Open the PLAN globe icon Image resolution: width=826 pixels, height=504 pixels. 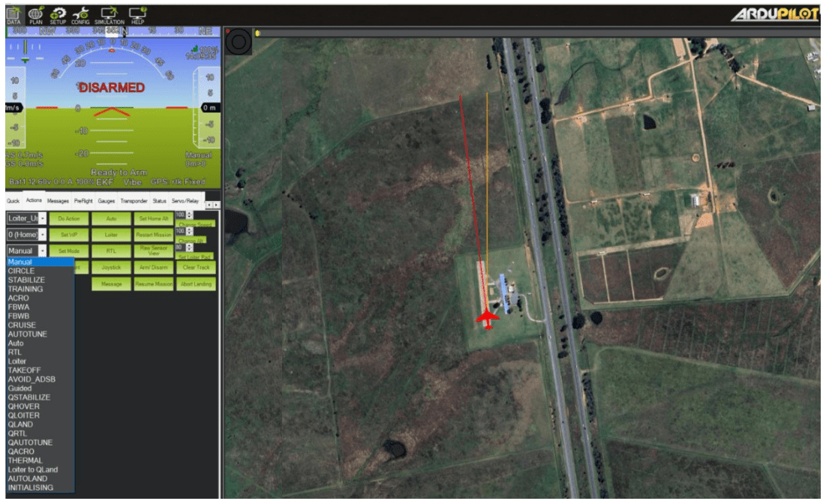pos(35,14)
